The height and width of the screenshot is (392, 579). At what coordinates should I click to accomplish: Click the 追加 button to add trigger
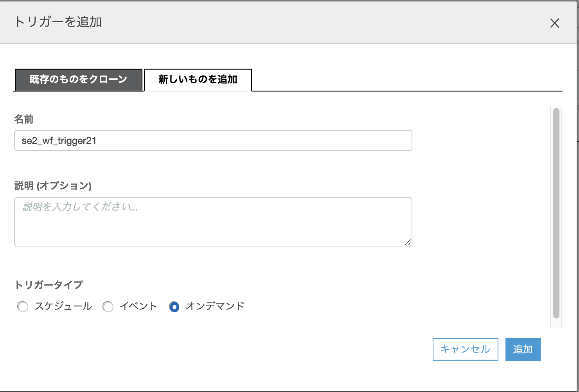pos(523,349)
